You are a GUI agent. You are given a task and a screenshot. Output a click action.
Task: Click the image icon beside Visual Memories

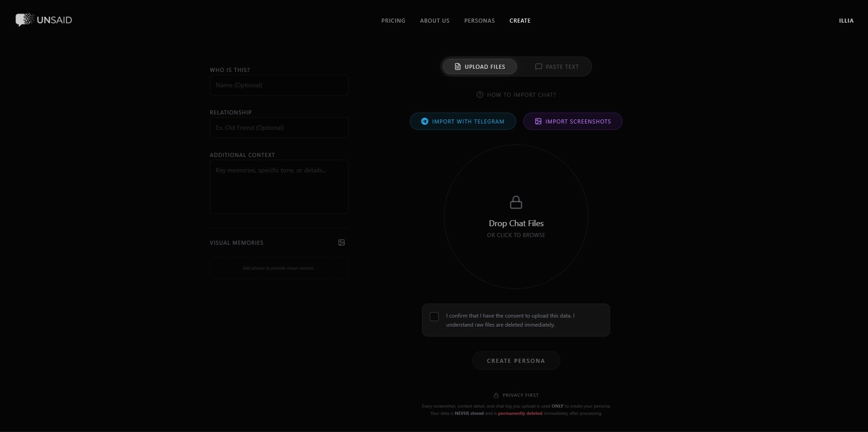click(341, 242)
